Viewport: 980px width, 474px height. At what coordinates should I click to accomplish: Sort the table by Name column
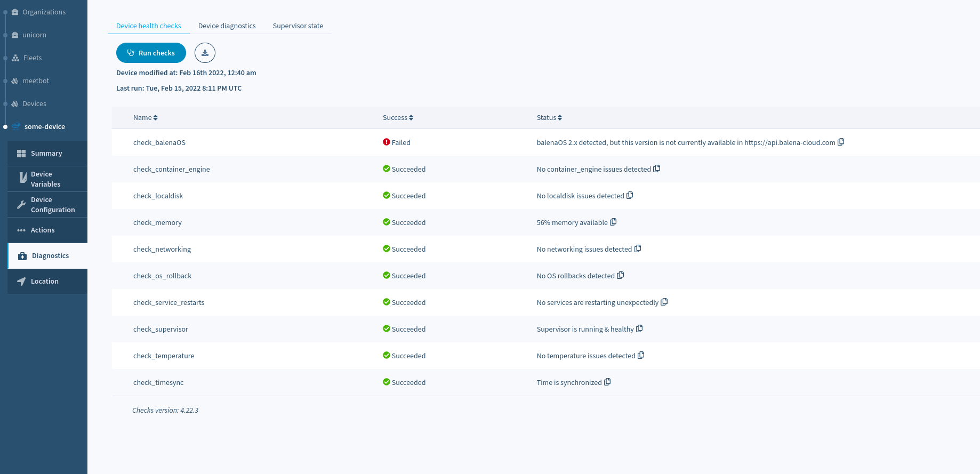[145, 118]
